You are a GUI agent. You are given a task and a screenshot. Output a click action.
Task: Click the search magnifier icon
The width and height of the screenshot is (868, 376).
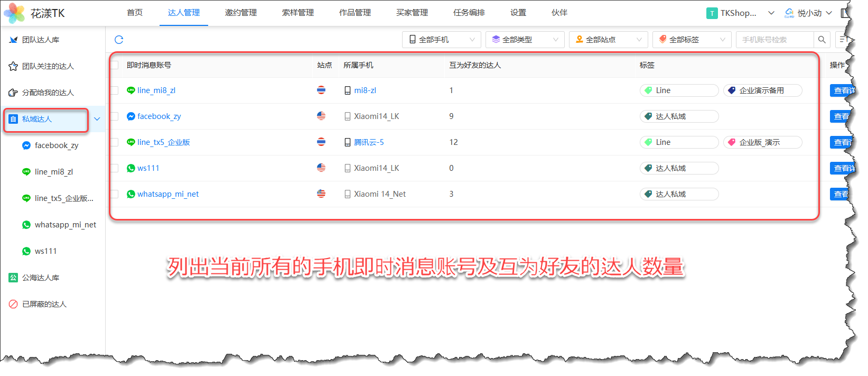(822, 40)
